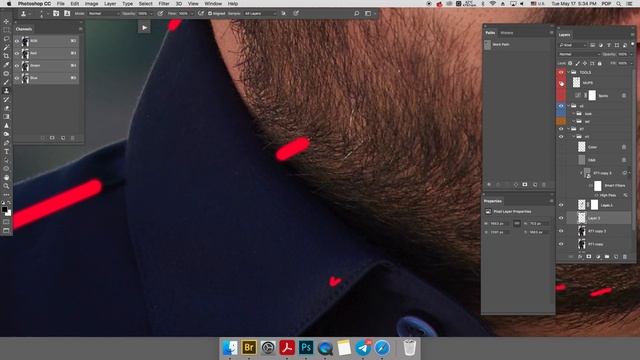Toggle visibility of TOOLS group

tap(561, 72)
